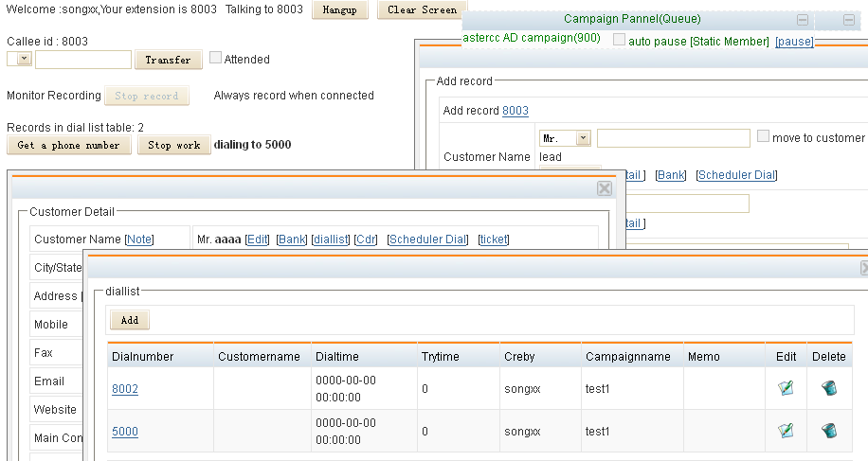The image size is (868, 461).
Task: Click edit icon for dialnumber 8002
Action: click(x=785, y=388)
